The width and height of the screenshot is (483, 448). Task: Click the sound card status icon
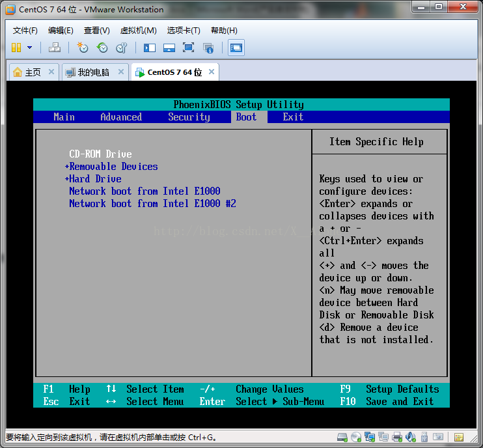click(x=411, y=437)
